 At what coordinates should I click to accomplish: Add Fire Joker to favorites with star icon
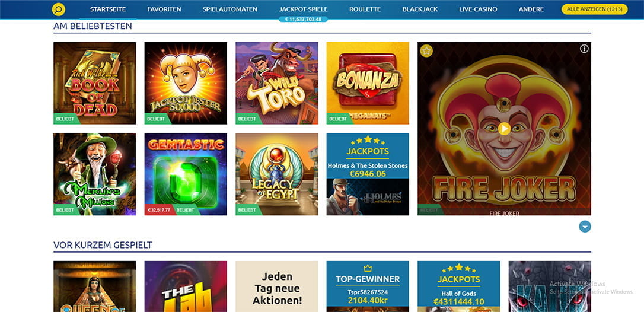pyautogui.click(x=427, y=50)
